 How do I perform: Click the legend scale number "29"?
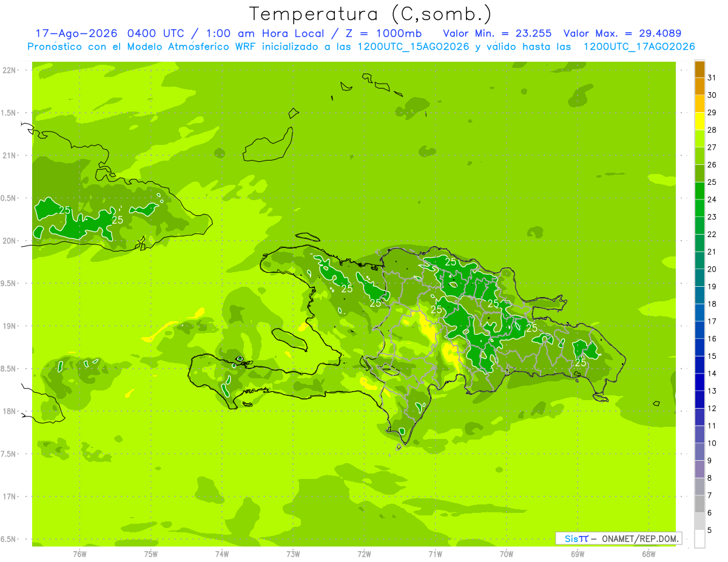click(712, 113)
